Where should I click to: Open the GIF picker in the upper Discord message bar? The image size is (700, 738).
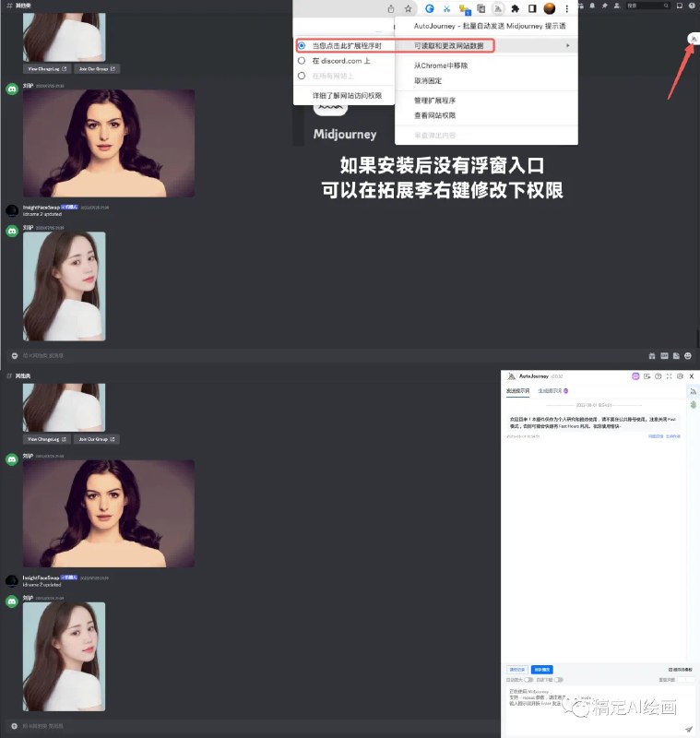pyautogui.click(x=664, y=356)
